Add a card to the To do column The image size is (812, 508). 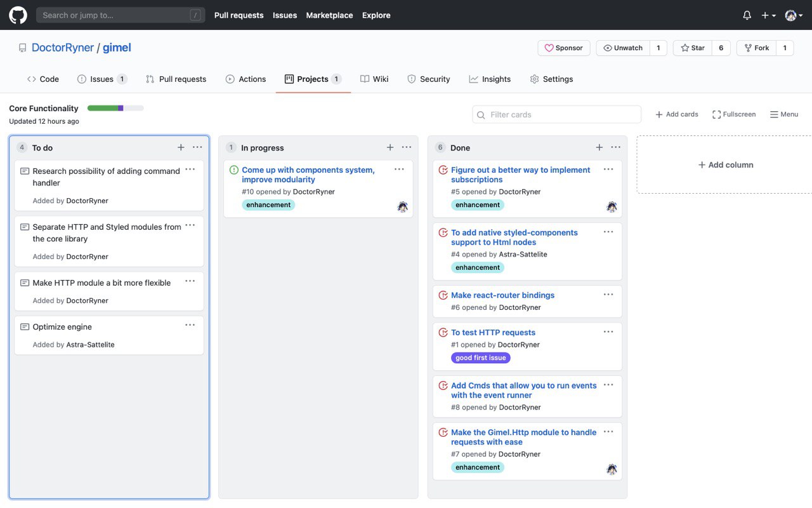tap(181, 147)
